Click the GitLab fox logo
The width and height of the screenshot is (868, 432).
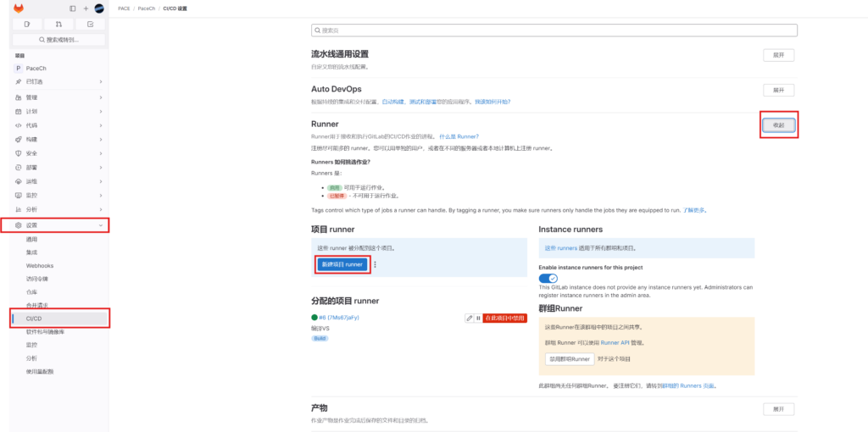tap(19, 8)
